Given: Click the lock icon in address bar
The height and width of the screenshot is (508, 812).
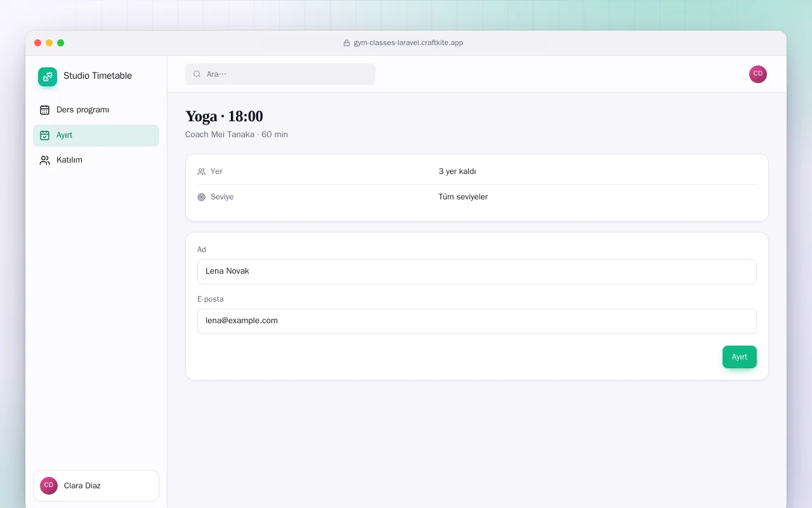Looking at the screenshot, I should [346, 43].
